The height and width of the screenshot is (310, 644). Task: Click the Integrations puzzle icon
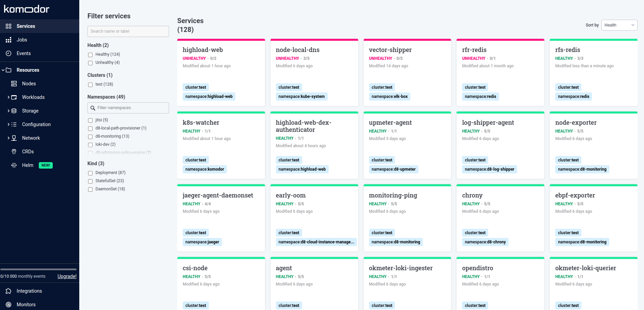click(x=9, y=291)
